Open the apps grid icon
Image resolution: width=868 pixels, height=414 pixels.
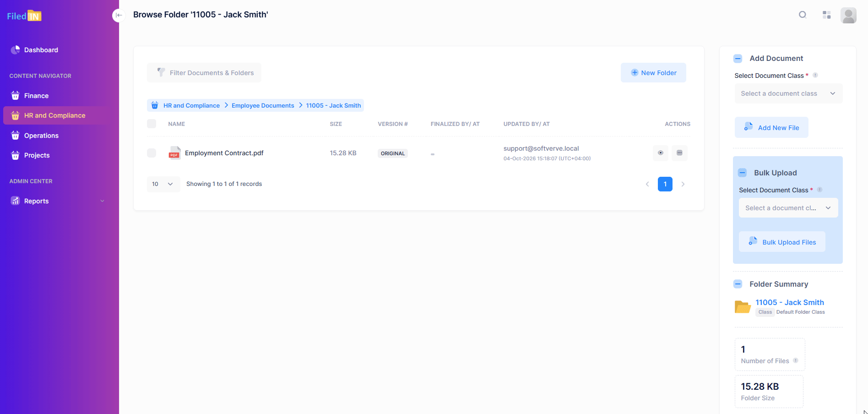[x=826, y=15]
